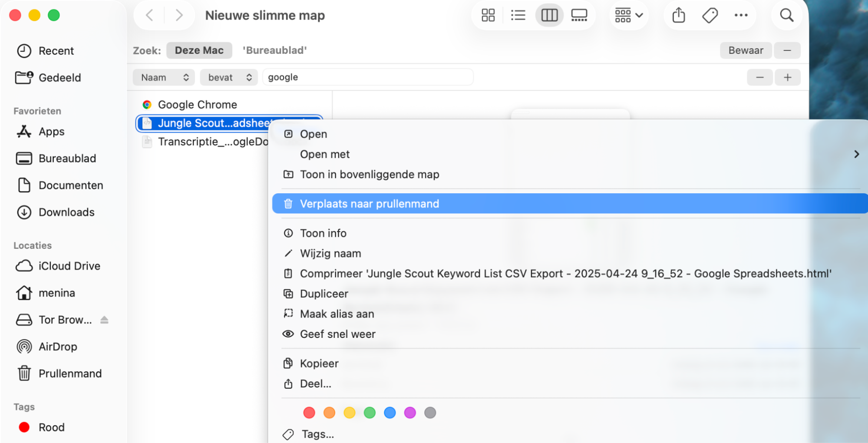This screenshot has height=443, width=868.
Task: Open the more options ellipsis icon
Action: (x=741, y=15)
